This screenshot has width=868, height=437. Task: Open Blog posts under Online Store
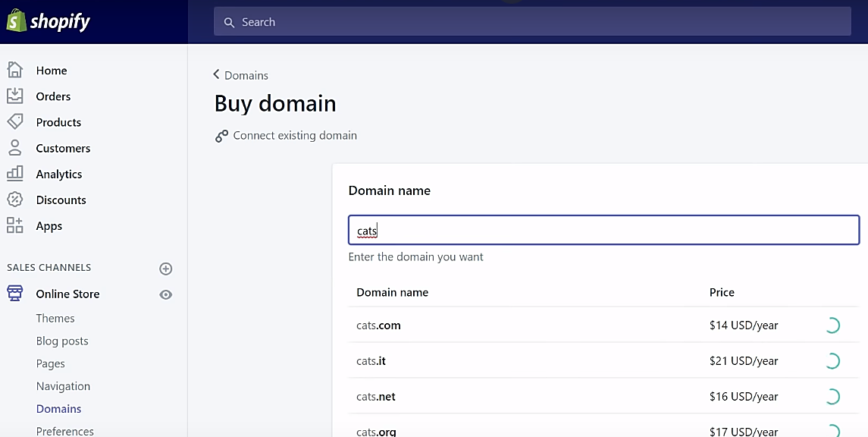(62, 341)
